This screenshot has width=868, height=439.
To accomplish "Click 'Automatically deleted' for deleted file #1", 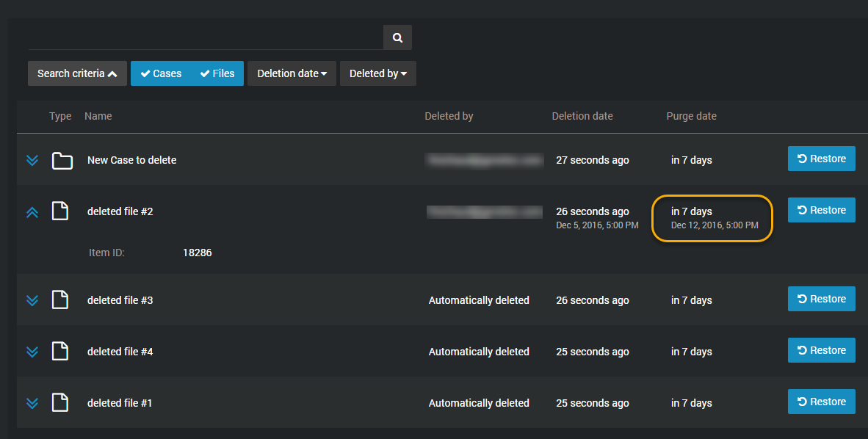I will click(479, 404).
